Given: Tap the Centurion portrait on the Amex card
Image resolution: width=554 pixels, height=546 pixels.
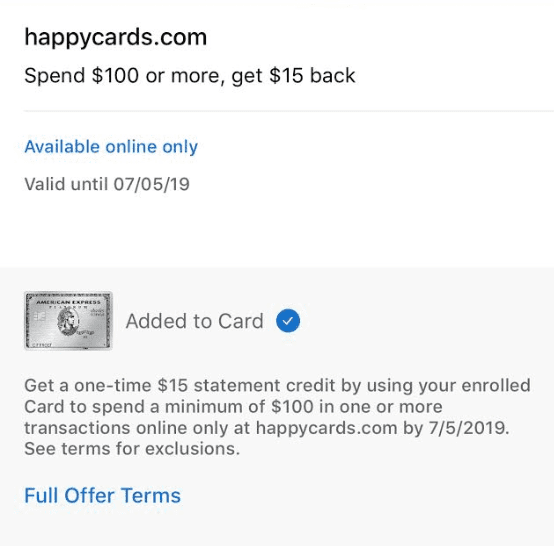Looking at the screenshot, I should click(x=68, y=321).
